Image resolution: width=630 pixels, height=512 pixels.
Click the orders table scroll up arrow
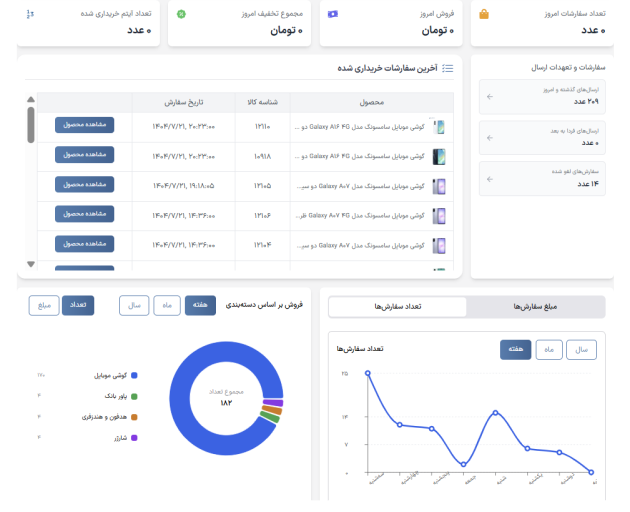[x=31, y=99]
